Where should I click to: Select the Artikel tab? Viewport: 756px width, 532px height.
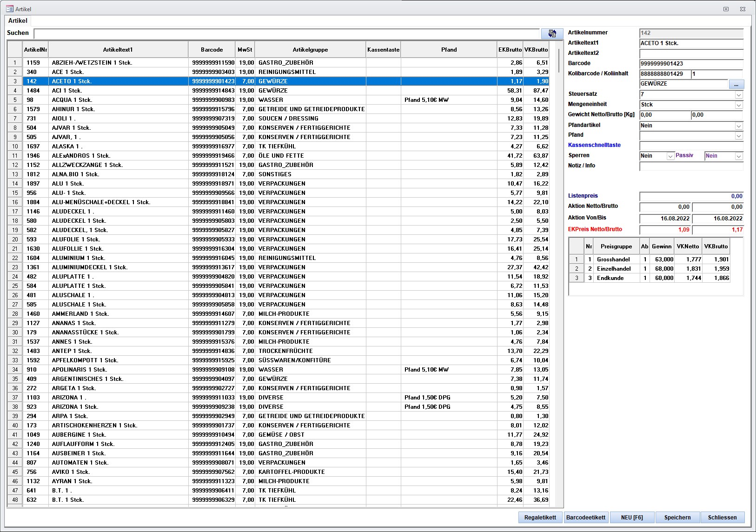[18, 20]
